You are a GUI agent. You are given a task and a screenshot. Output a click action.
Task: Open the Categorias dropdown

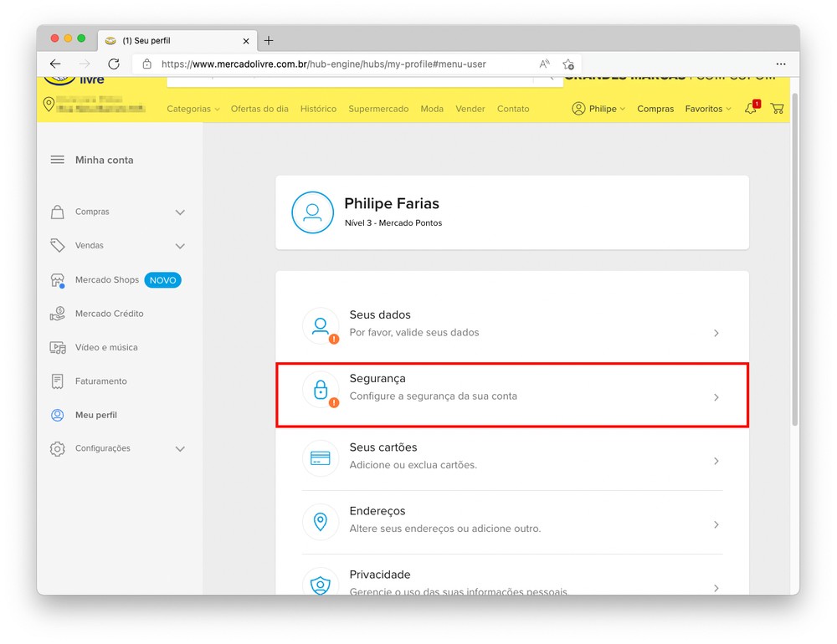pos(193,109)
